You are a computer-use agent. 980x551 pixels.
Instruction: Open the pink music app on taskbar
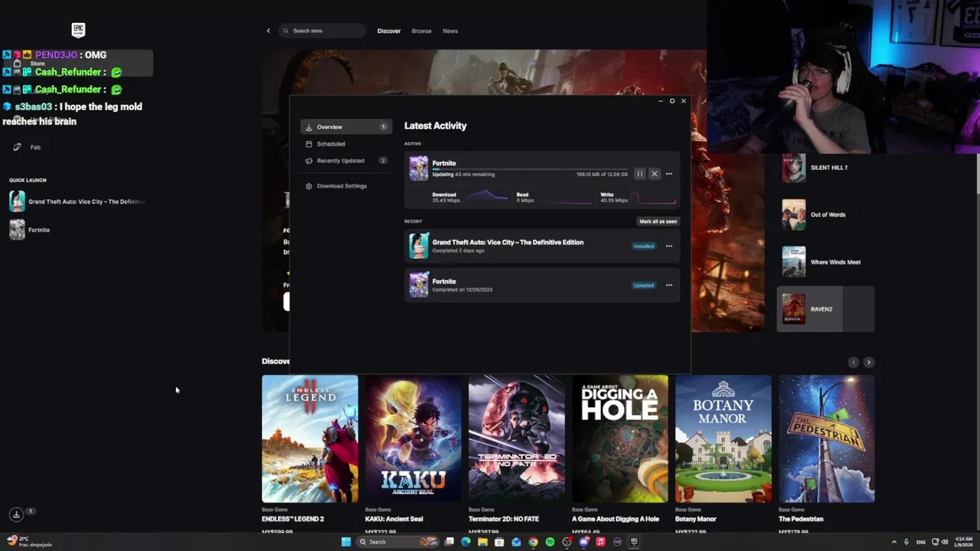[x=600, y=542]
